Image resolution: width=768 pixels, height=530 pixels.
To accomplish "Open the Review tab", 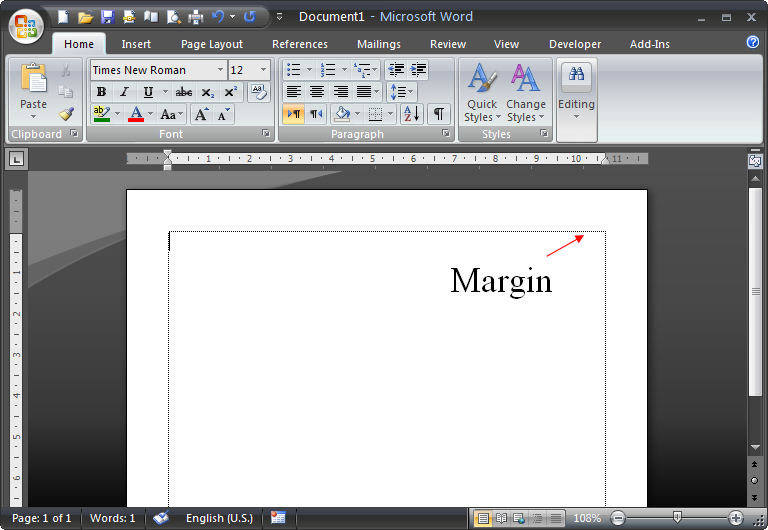I will tap(448, 44).
